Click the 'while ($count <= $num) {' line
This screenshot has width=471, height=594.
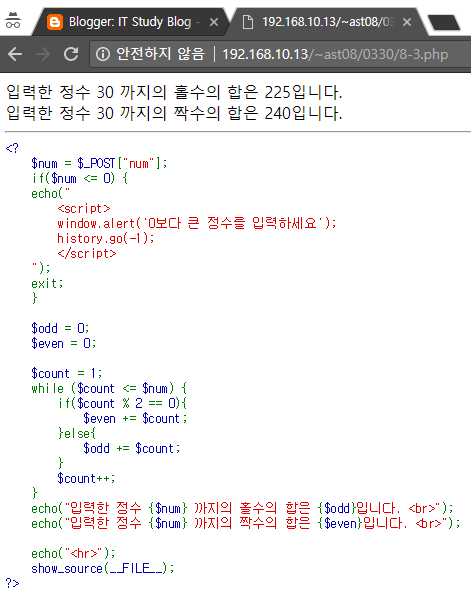pyautogui.click(x=109, y=388)
